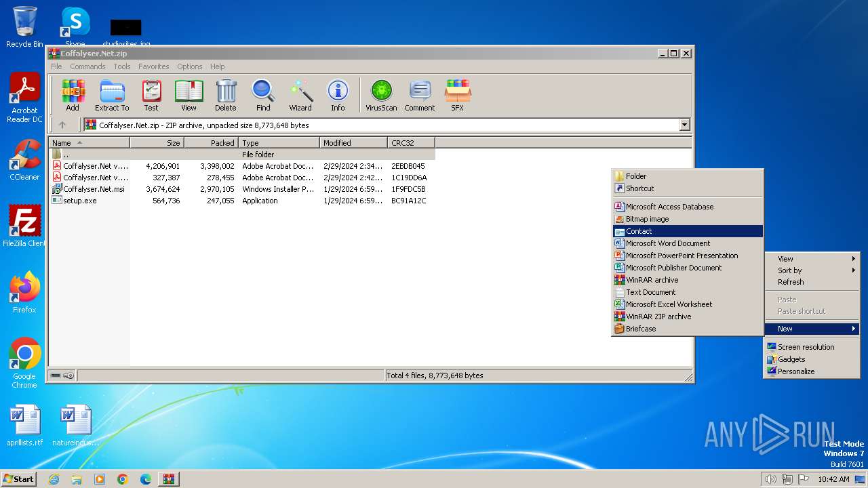The width and height of the screenshot is (868, 488).
Task: Open Acrobat Reader DC desktop icon
Action: 24,98
